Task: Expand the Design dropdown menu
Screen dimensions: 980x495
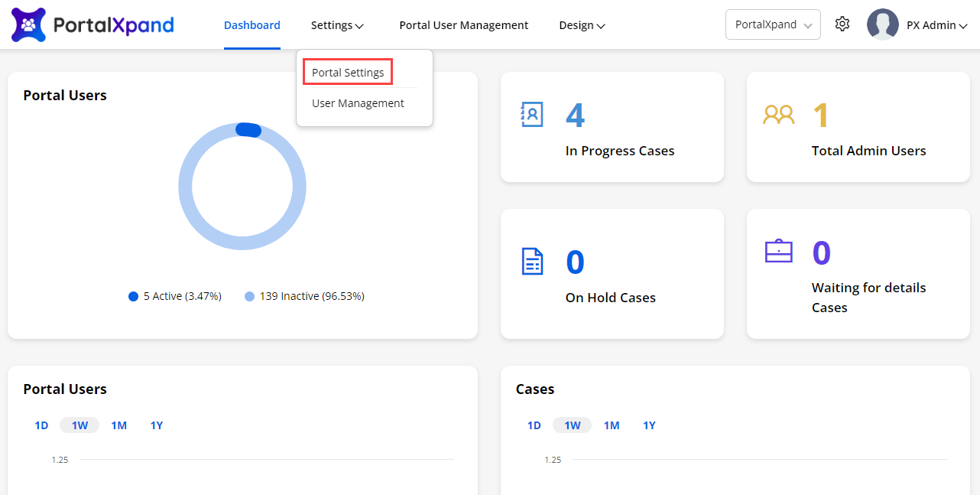Action: [x=582, y=25]
